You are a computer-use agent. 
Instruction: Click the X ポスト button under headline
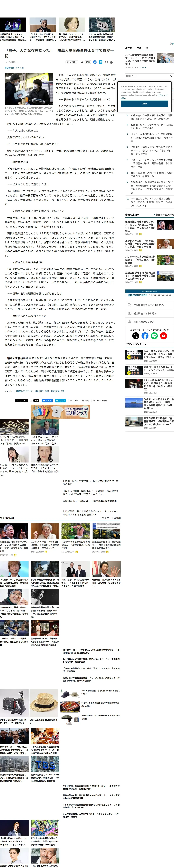click(x=72, y=62)
